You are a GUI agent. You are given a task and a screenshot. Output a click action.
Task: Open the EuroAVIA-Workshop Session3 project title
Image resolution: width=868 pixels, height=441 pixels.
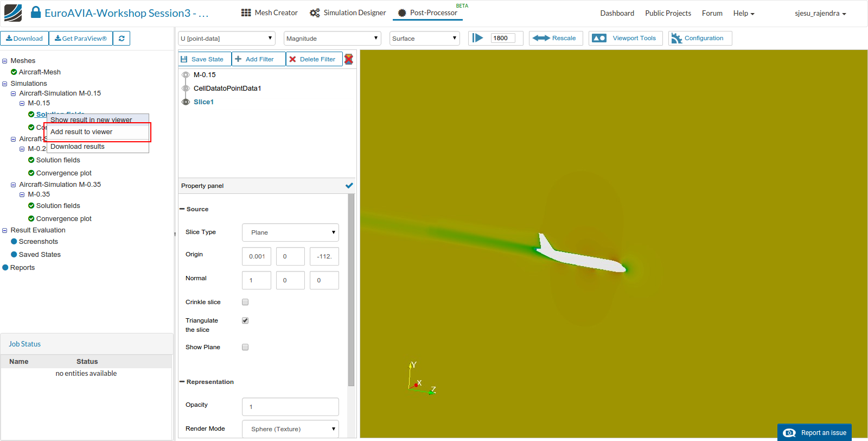point(126,13)
